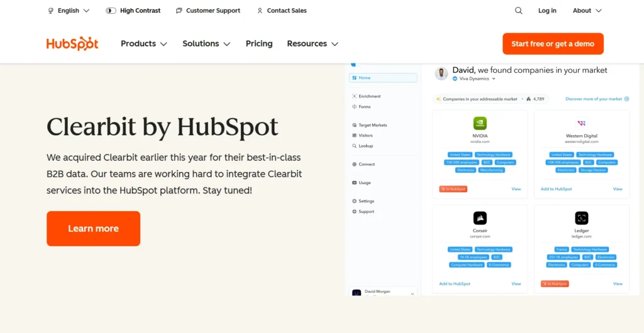This screenshot has height=333, width=644.
Task: Click the Log in link
Action: click(547, 11)
